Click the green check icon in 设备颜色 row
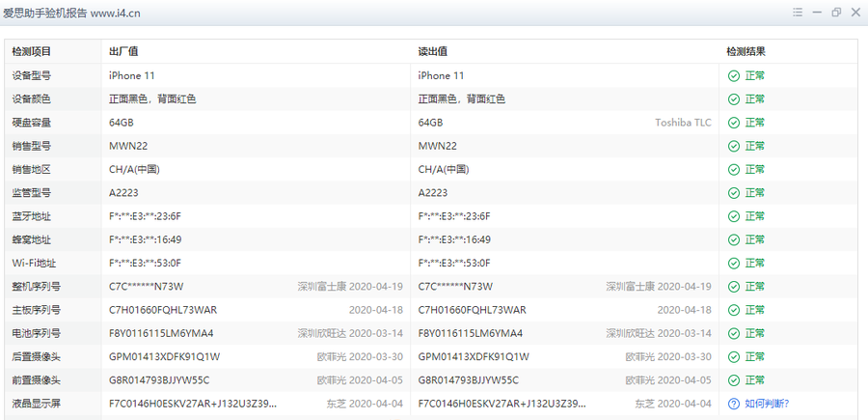 click(734, 99)
